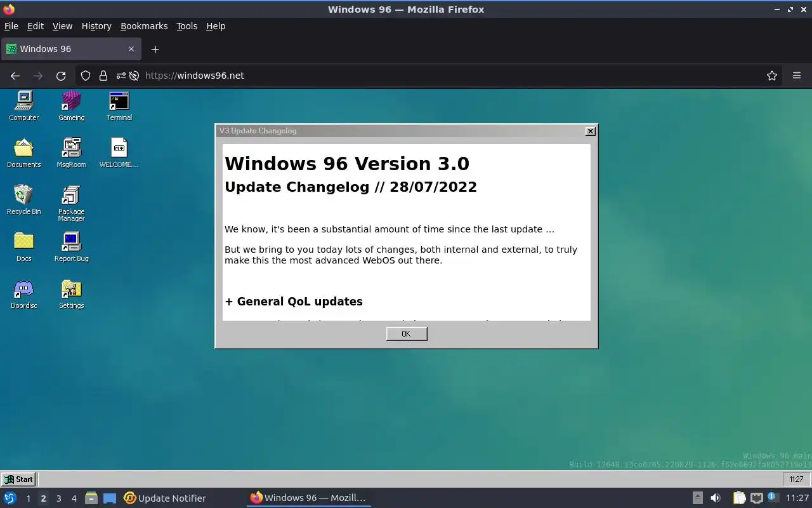Click the volume speaker tray icon

tap(715, 498)
